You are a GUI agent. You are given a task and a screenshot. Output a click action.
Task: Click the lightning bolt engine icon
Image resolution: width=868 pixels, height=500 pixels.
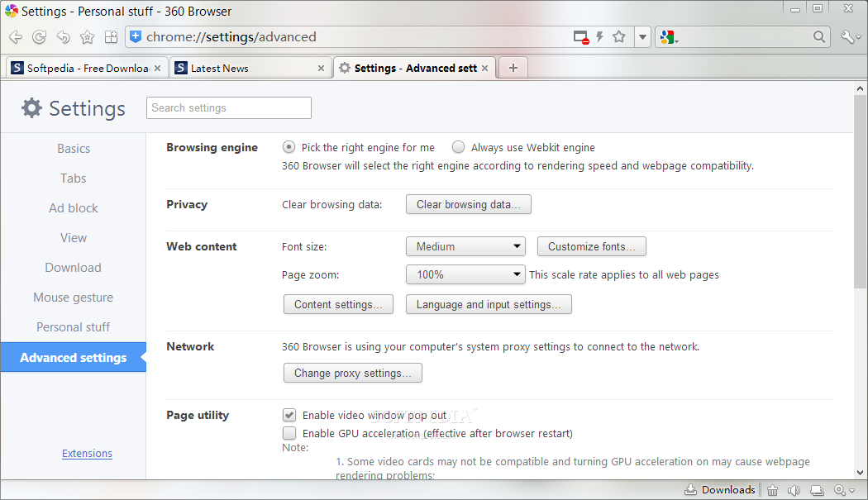coord(599,37)
